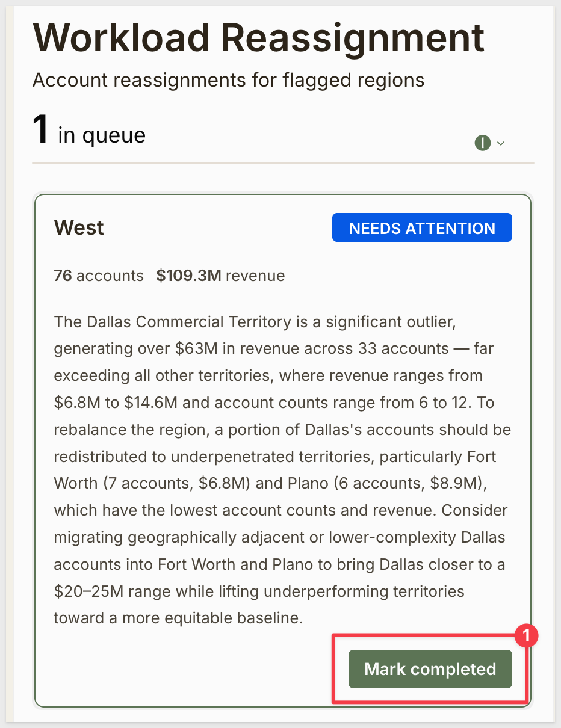The width and height of the screenshot is (561, 728).
Task: Click the Workload Reassignment page title
Action: pos(258,37)
